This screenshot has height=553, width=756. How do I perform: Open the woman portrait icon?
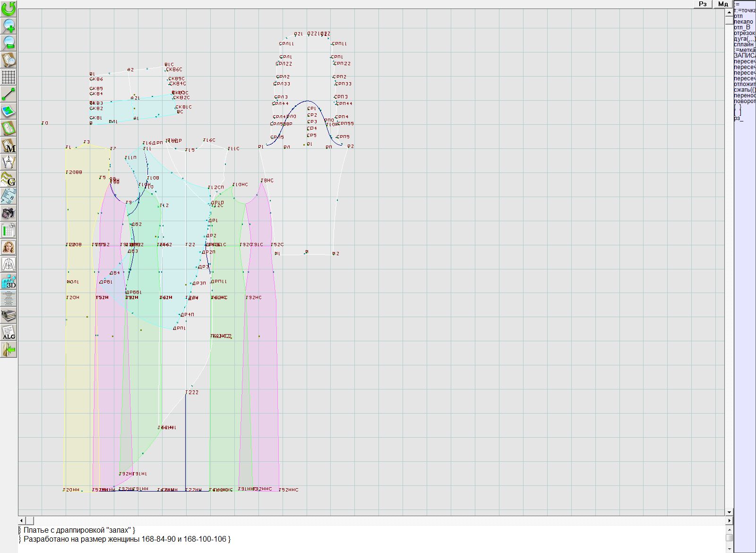click(9, 248)
